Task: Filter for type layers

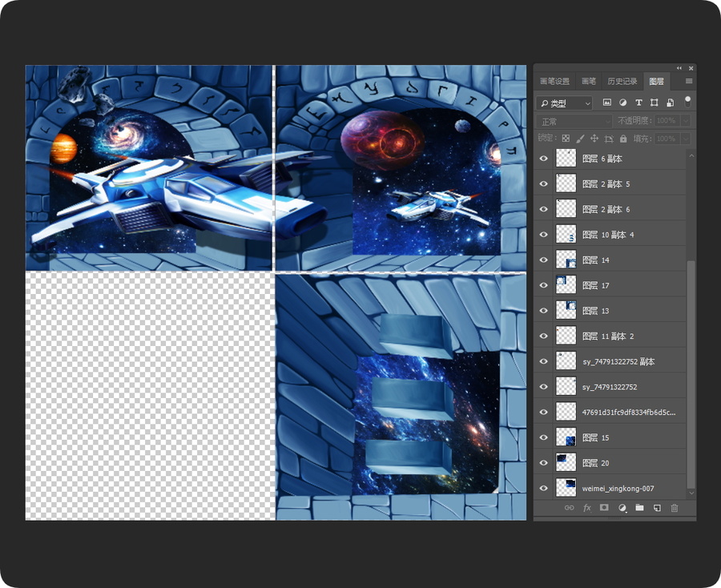Action: pyautogui.click(x=638, y=103)
